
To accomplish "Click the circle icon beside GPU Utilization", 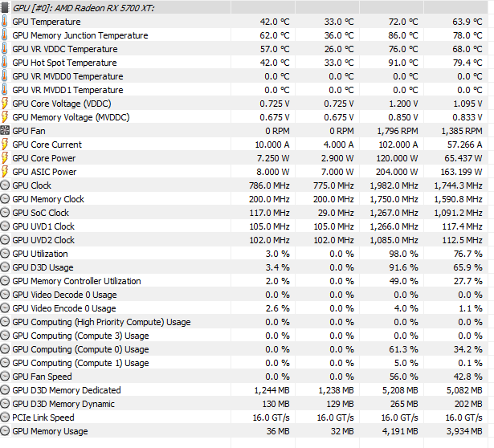I will [5, 254].
